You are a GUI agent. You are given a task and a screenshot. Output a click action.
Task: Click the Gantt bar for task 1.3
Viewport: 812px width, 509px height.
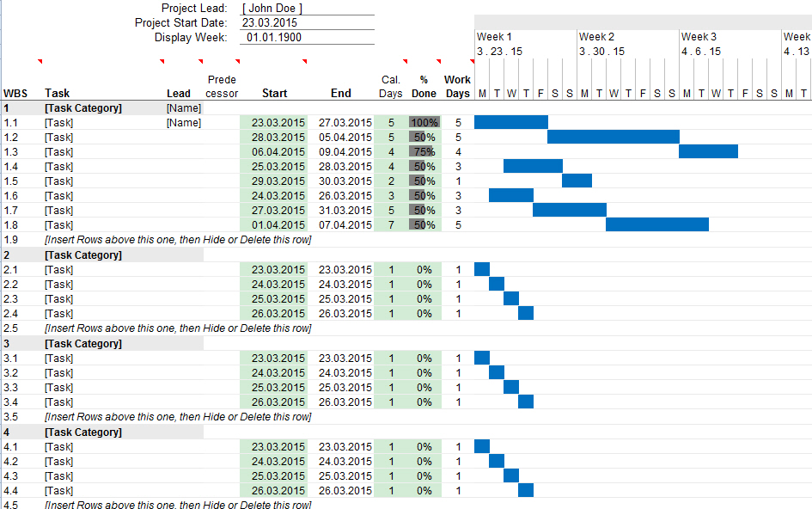click(708, 151)
